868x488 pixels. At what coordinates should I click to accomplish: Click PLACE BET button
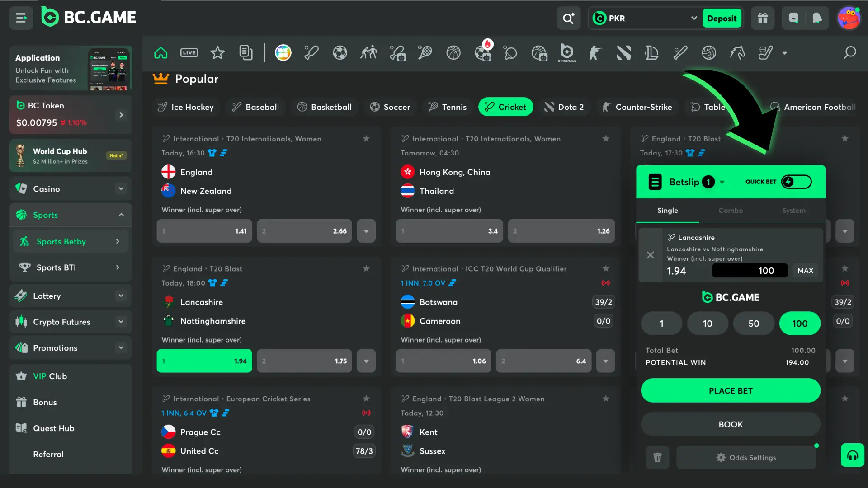coord(731,391)
